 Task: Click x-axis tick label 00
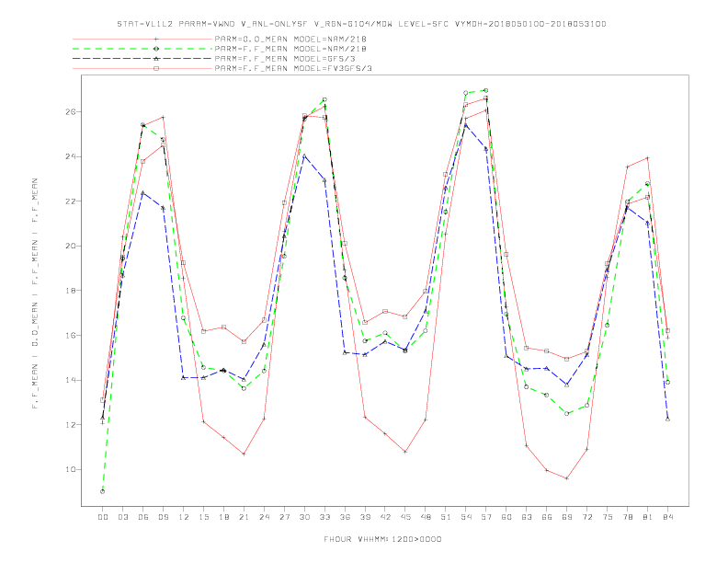coord(103,517)
